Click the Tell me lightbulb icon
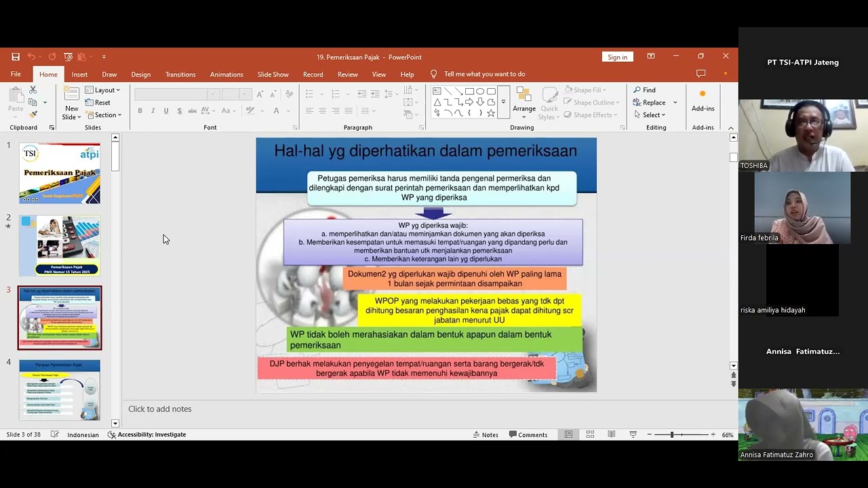This screenshot has width=868, height=488. (434, 74)
